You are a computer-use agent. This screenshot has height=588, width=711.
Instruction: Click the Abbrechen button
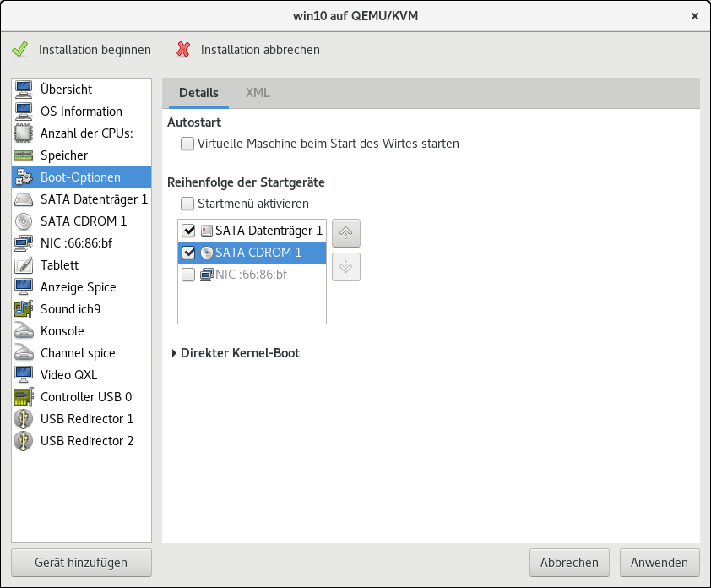(x=569, y=563)
